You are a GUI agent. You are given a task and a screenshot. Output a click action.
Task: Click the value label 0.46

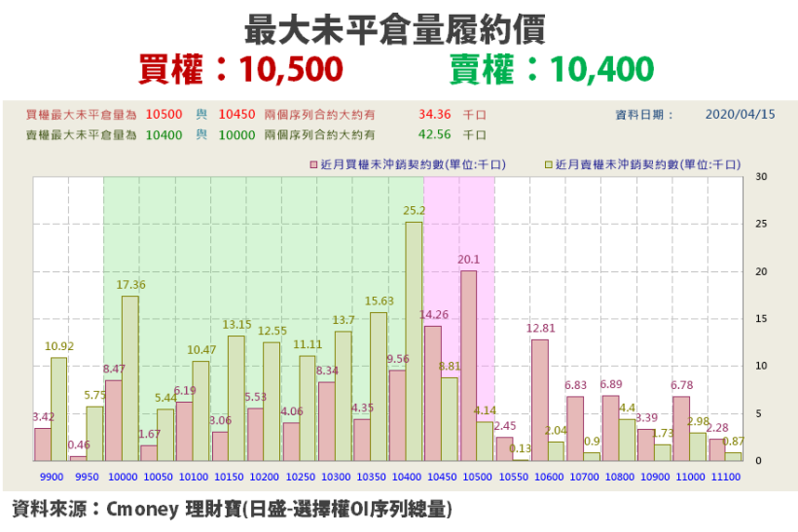79,445
